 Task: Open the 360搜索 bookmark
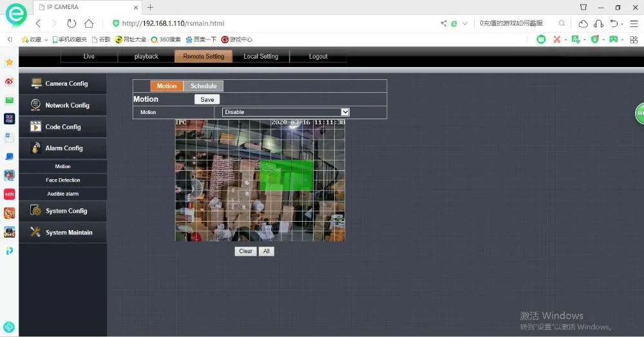(166, 39)
